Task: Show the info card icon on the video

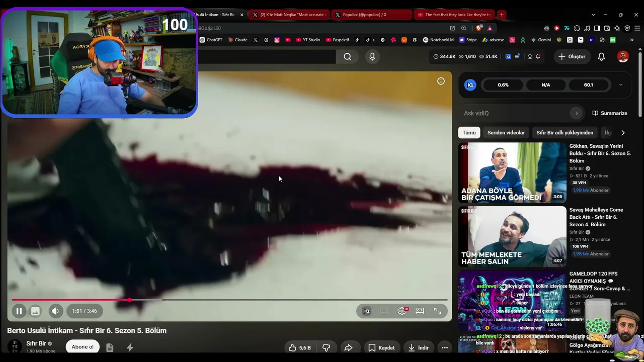Action: pyautogui.click(x=441, y=81)
